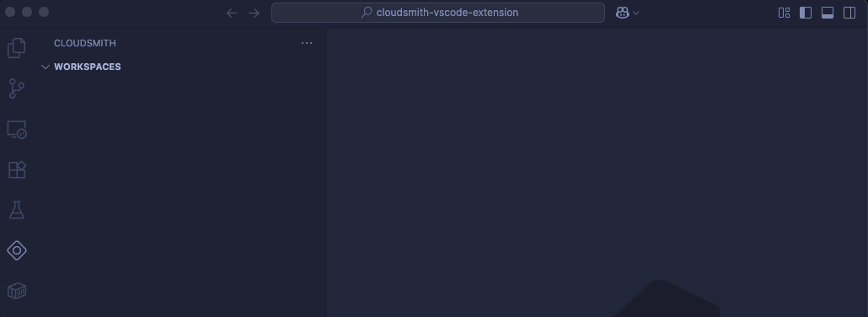Select the WORKSPACES section header label
The height and width of the screenshot is (317, 868).
[88, 67]
